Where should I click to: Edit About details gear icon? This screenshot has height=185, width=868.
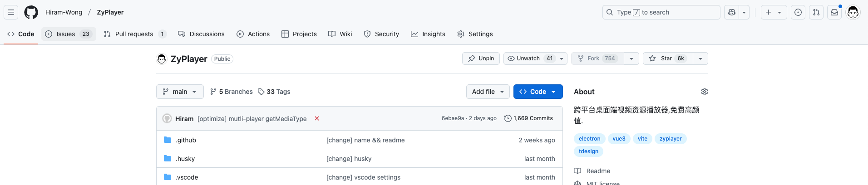[705, 92]
